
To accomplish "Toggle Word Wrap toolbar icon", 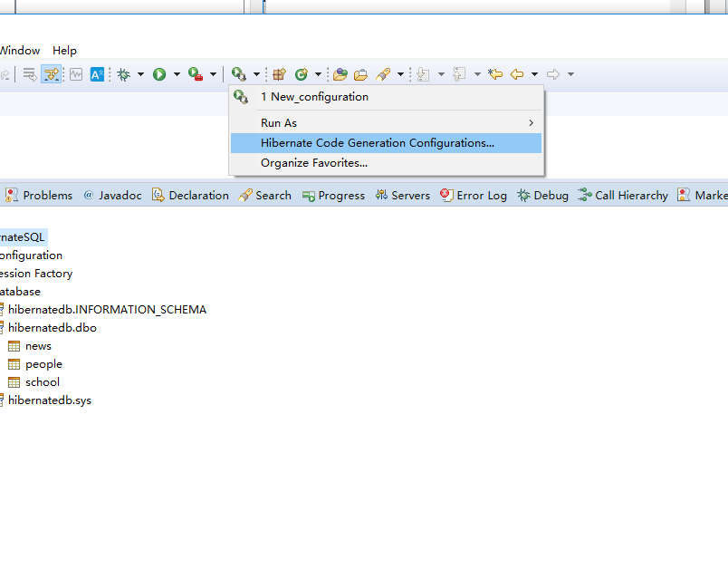I will click(30, 74).
